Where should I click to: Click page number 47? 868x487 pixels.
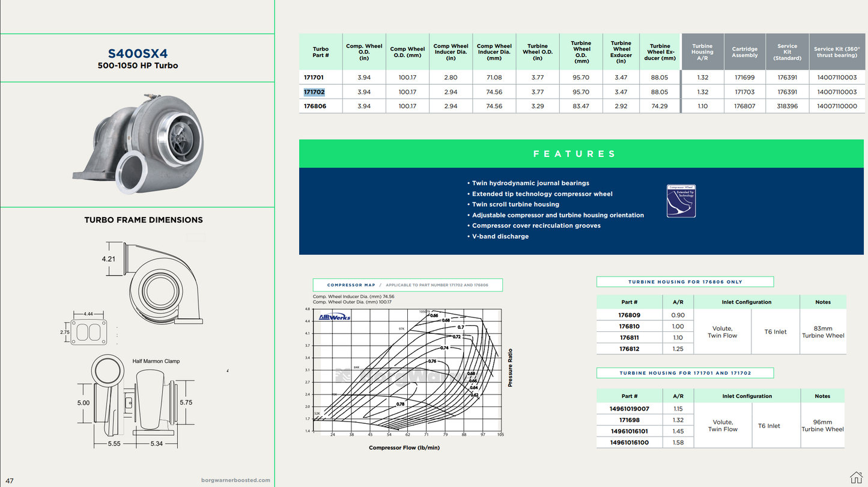tap(10, 481)
